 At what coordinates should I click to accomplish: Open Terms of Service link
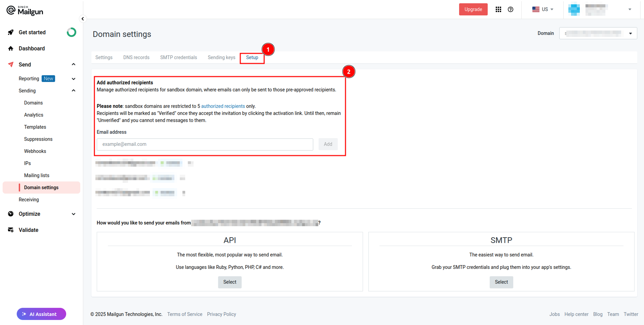(x=185, y=314)
